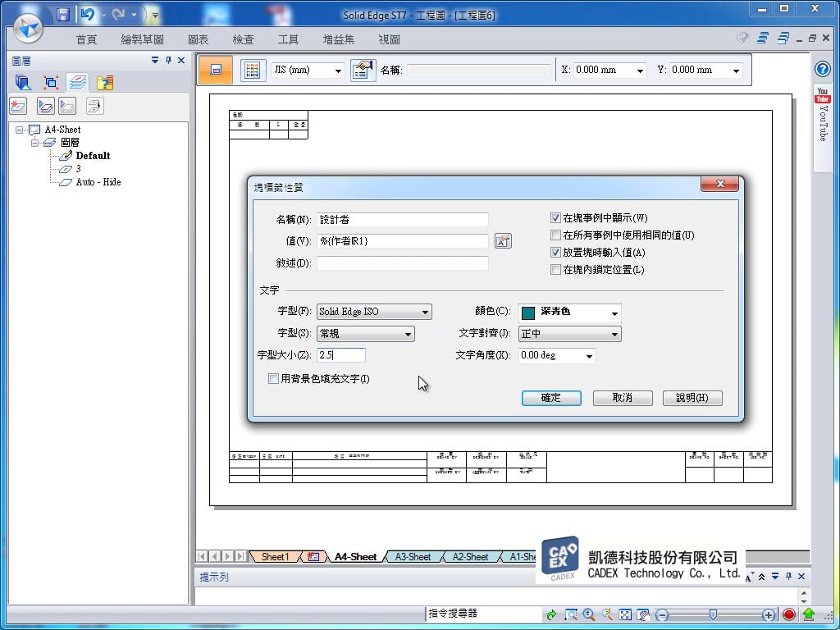Open the Solid Edge application button
The image size is (840, 630).
point(28,28)
